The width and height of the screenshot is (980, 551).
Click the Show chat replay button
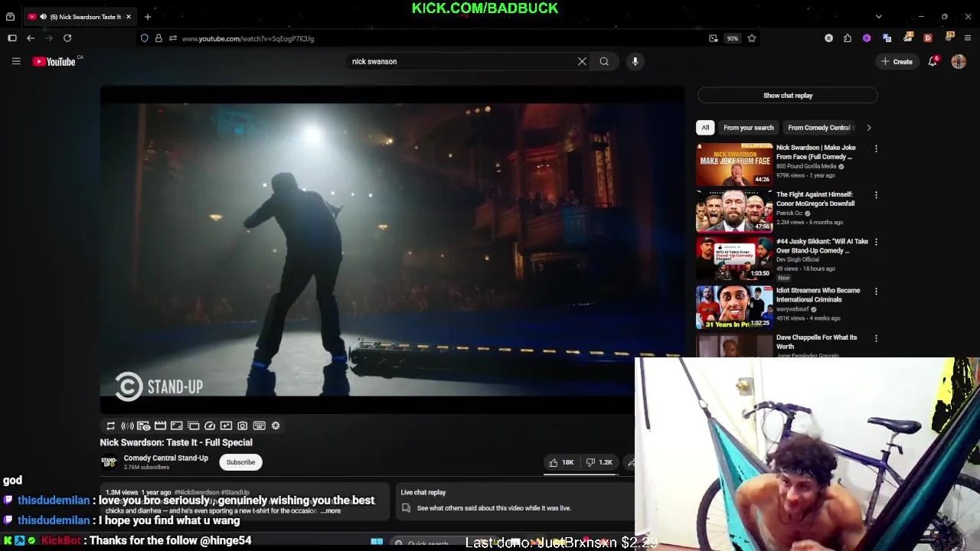coord(787,96)
